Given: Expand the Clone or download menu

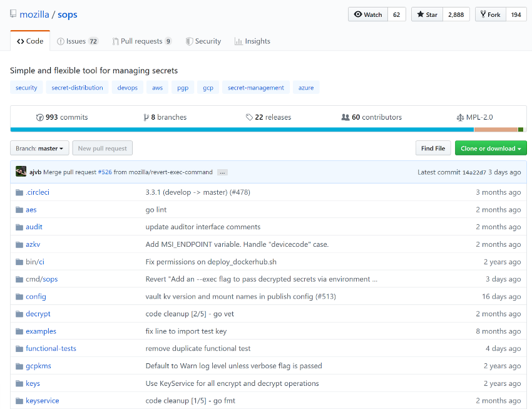Looking at the screenshot, I should [491, 148].
